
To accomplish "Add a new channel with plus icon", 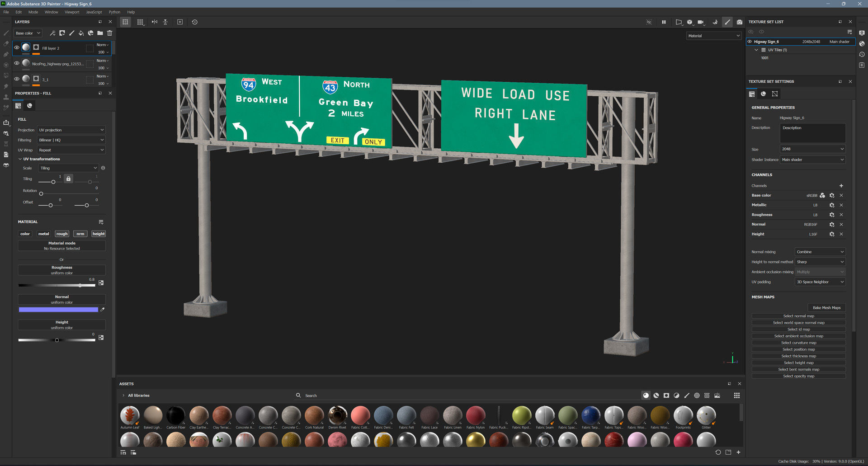I will pos(841,186).
